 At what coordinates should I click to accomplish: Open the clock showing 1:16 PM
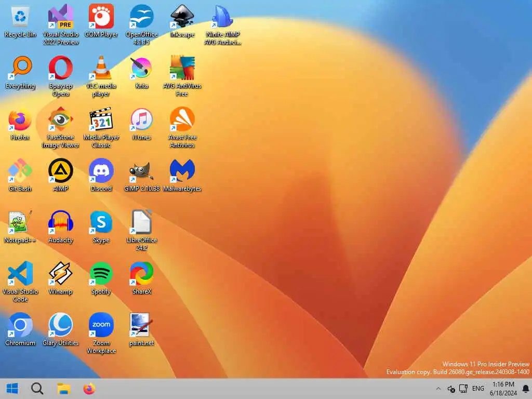pos(503,389)
